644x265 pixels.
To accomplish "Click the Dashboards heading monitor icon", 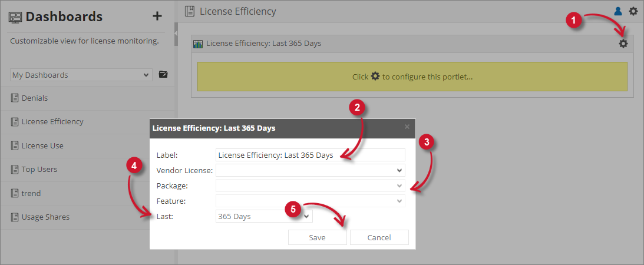I will point(15,17).
